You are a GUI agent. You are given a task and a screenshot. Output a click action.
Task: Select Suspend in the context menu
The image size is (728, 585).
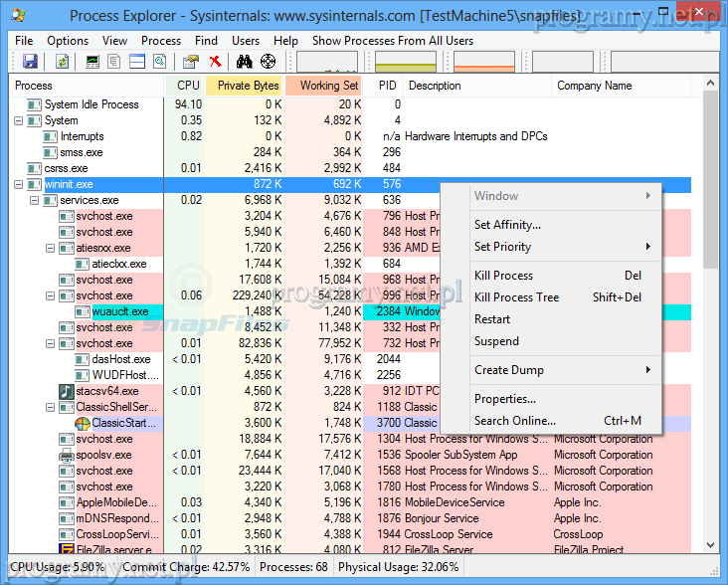pyautogui.click(x=496, y=341)
